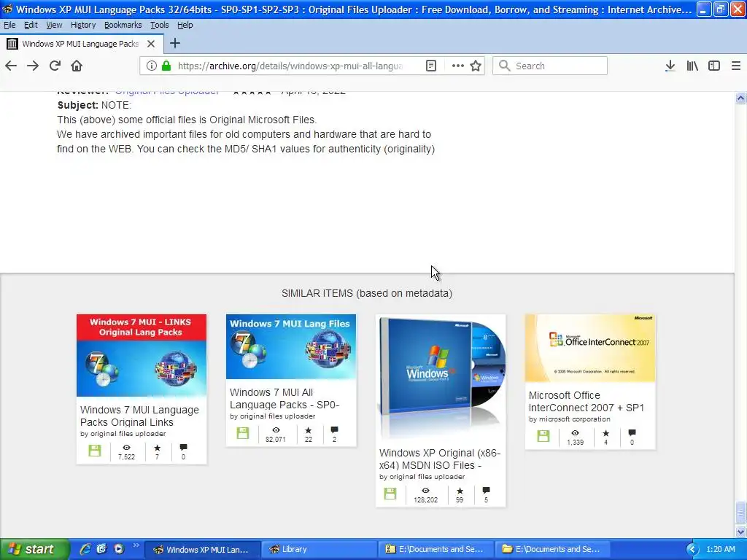Click the green padlock secure connection icon
This screenshot has height=560, width=747.
(x=166, y=66)
